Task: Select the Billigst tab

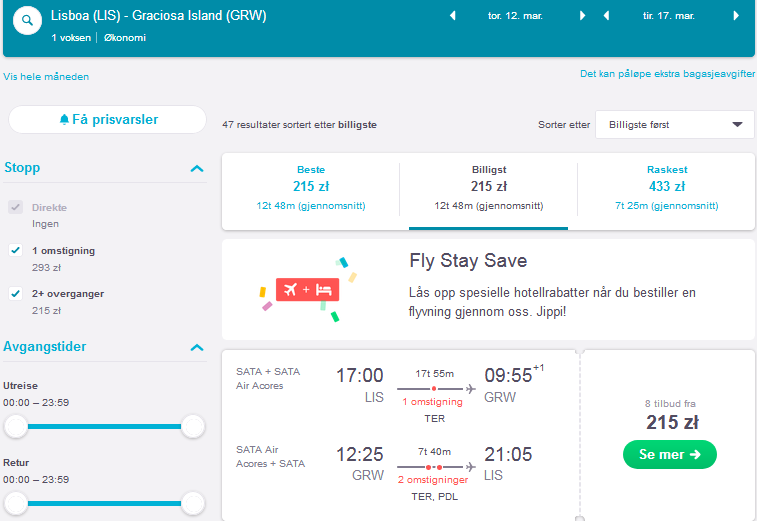Action: click(489, 187)
